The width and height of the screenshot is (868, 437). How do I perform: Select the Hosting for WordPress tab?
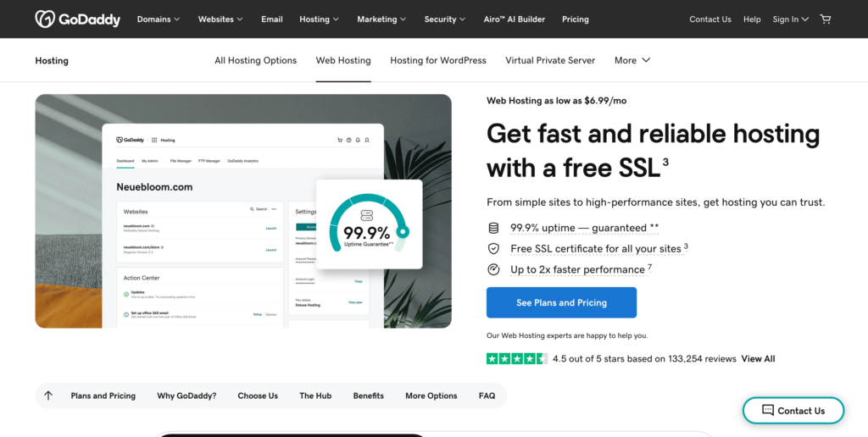[x=438, y=60]
